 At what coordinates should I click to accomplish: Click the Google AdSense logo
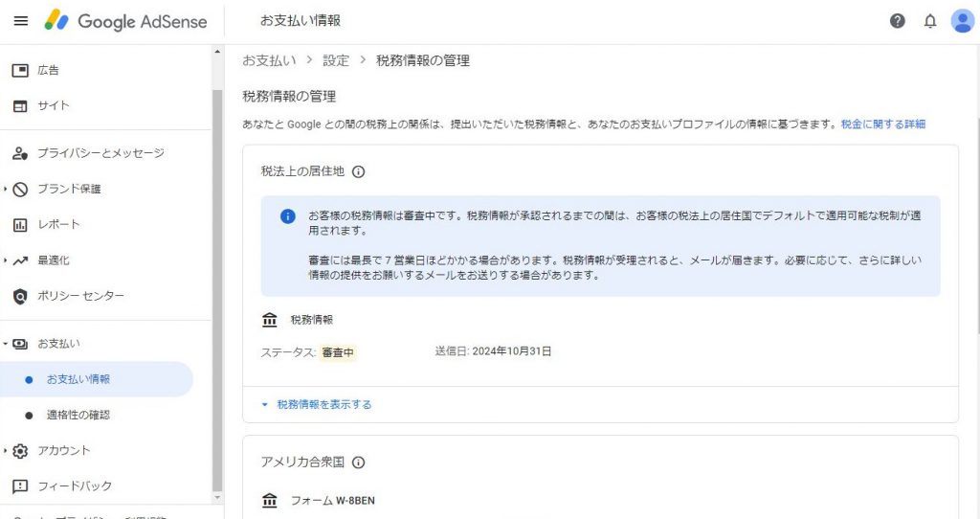tap(125, 21)
